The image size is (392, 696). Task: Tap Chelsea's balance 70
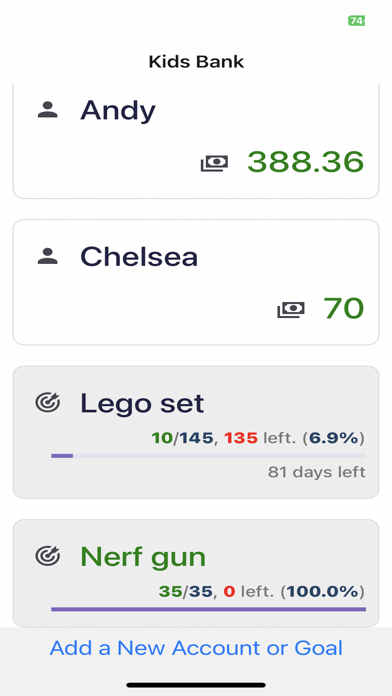pos(343,308)
